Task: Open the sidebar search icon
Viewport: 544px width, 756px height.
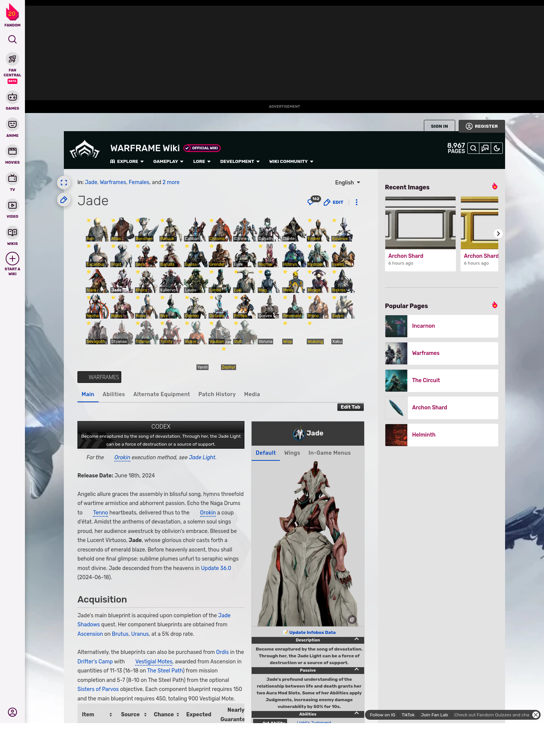Action: (12, 39)
